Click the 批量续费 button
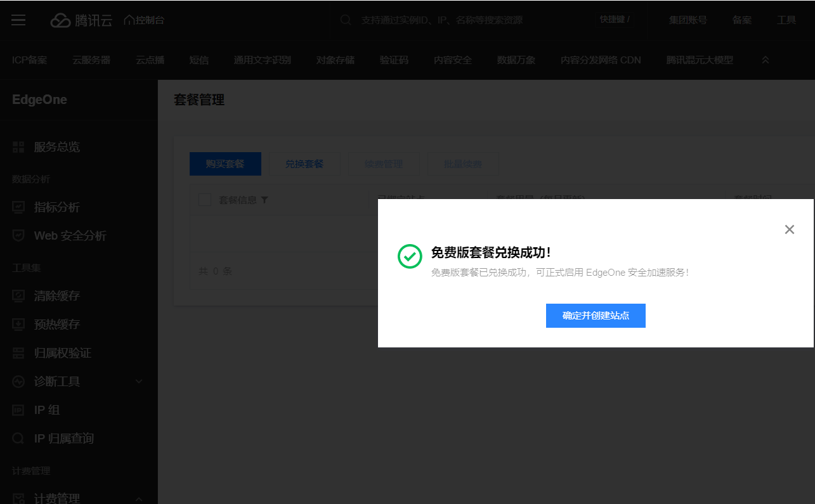 (463, 164)
